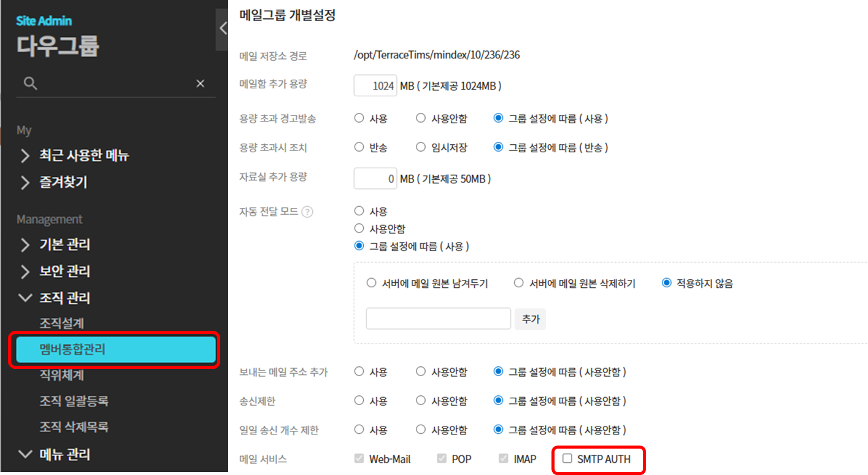Select 임시저장 for 용량 초과시 조치
Image resolution: width=868 pixels, height=475 pixels.
pyautogui.click(x=421, y=147)
